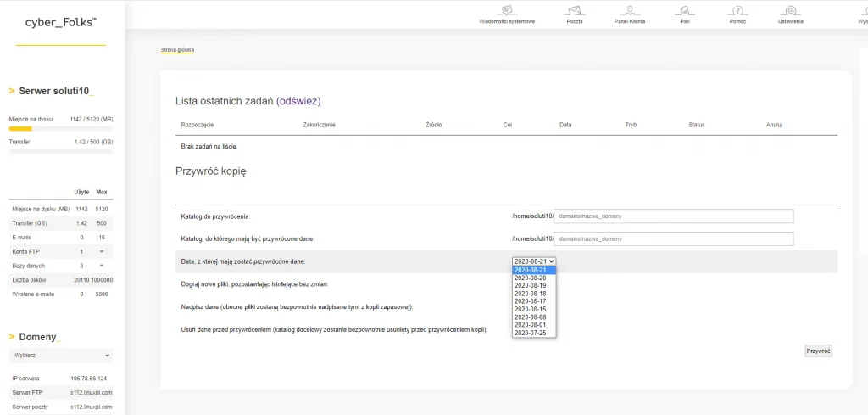868x415 pixels.
Task: Open the Pomoc help icon
Action: [737, 10]
